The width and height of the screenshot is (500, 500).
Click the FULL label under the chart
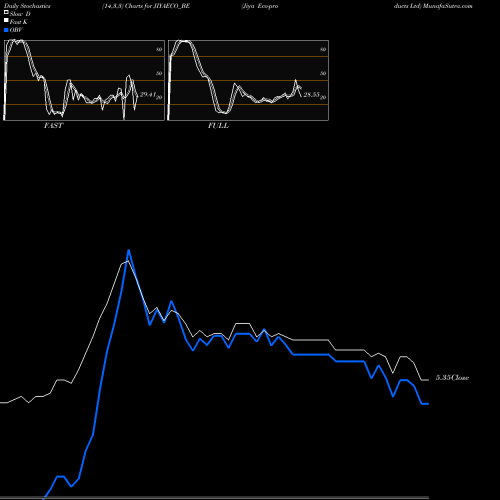coord(218,126)
